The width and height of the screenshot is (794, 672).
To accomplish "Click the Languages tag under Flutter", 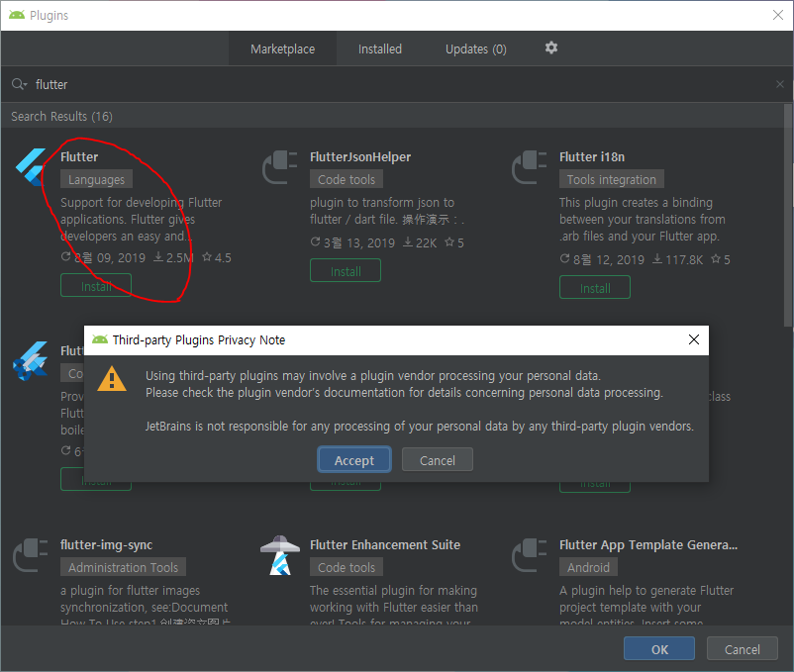I will pos(97,179).
